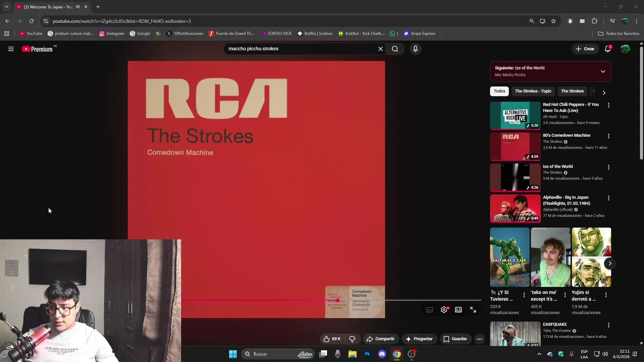This screenshot has width=644, height=362.
Task: Open options for Alphaville Big in Japan
Action: click(608, 198)
